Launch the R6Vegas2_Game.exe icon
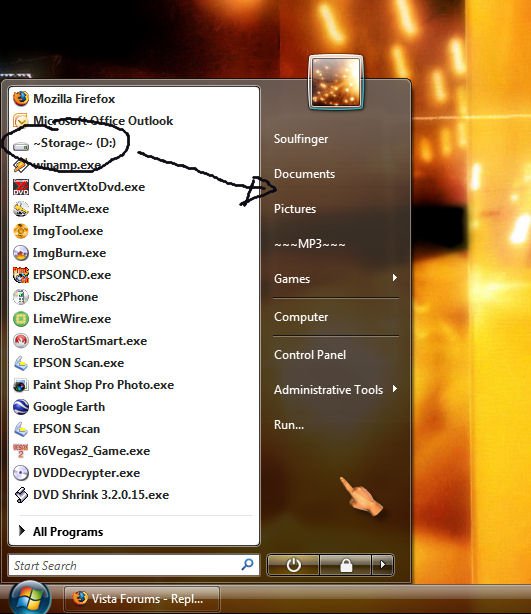The height and width of the screenshot is (614, 531). point(21,451)
